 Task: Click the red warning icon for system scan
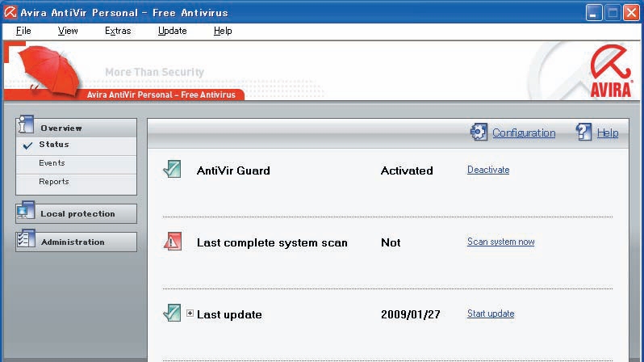tap(173, 241)
